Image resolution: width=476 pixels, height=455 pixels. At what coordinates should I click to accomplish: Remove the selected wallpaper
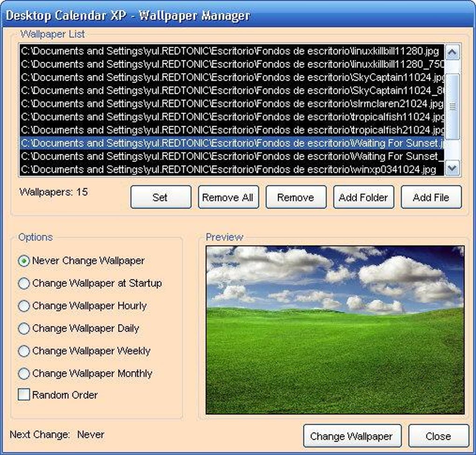coord(296,197)
